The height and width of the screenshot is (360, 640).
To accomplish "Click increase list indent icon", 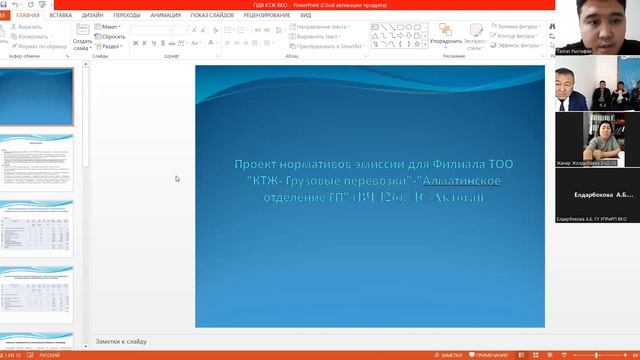I will point(267,30).
